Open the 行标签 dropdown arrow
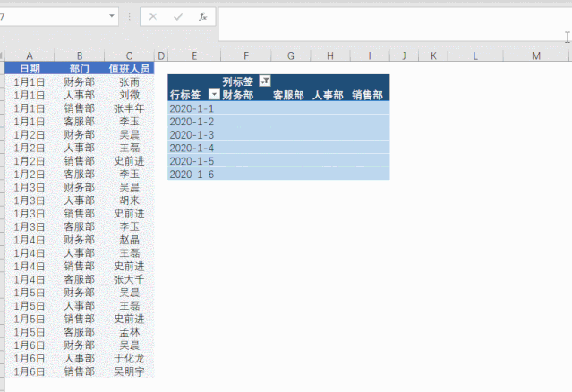 [213, 94]
